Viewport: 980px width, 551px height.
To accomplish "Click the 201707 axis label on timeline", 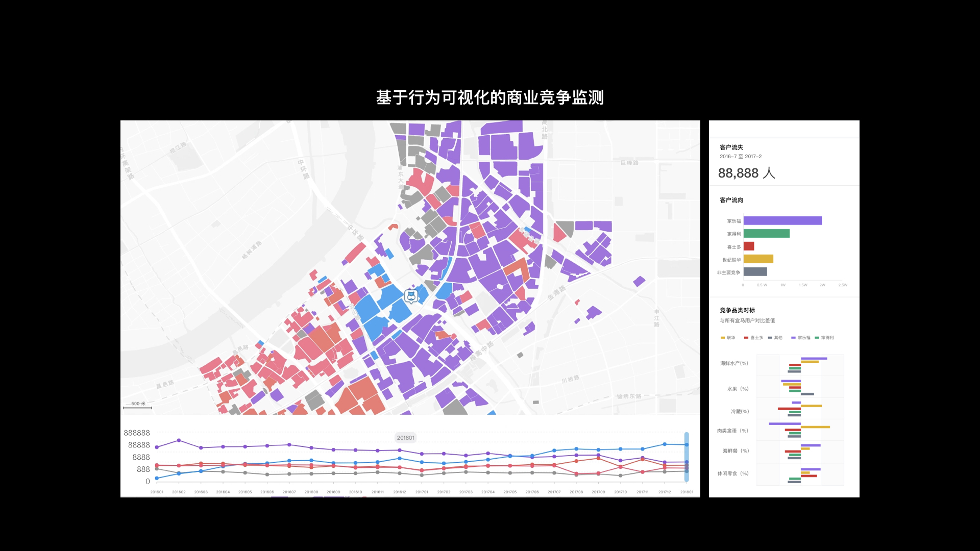I will pos(554,492).
